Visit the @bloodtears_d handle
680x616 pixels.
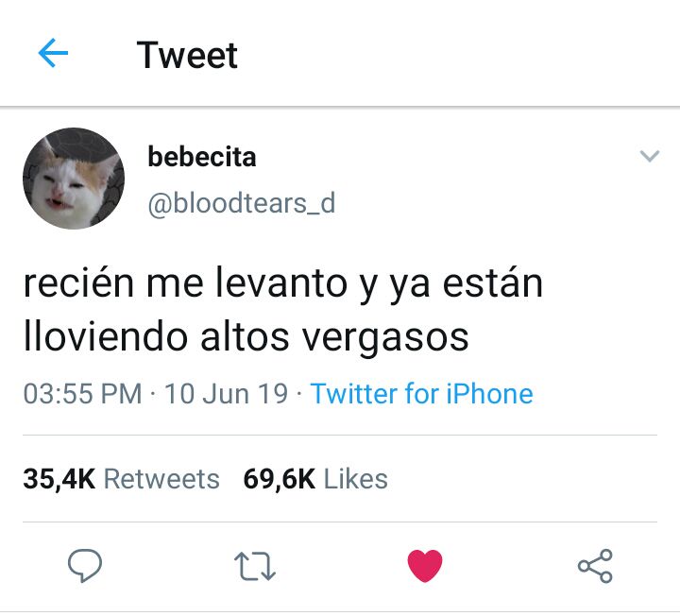[242, 203]
